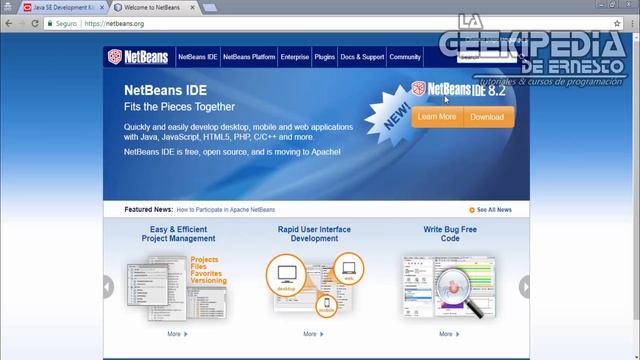
Task: Open Write Bug Free Code heading
Action: pos(450,234)
